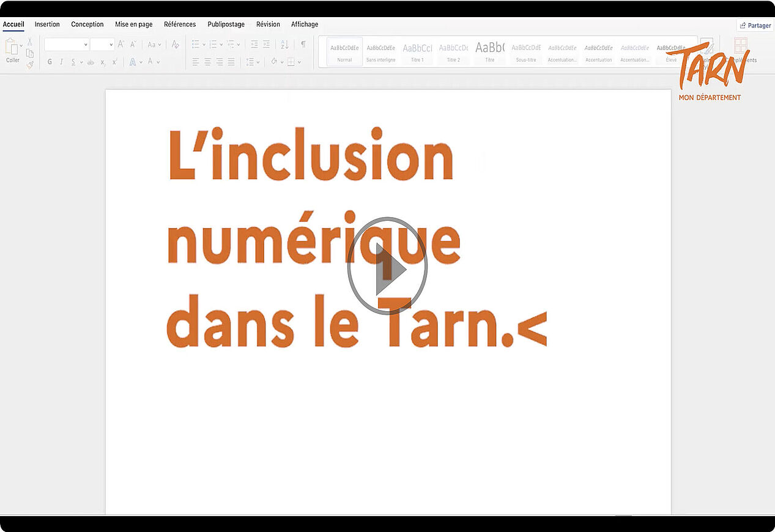Image resolution: width=775 pixels, height=532 pixels.
Task: Expand the bullet list dropdown arrow
Action: click(204, 44)
